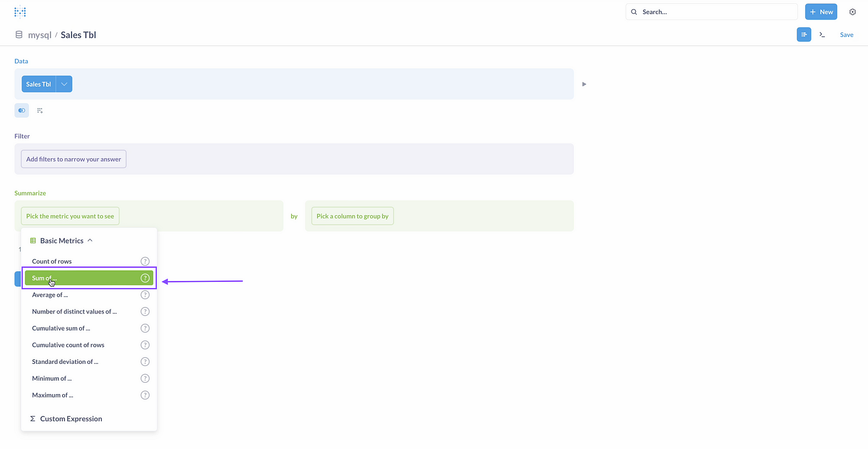Show help info for Standard deviation of

145,362
